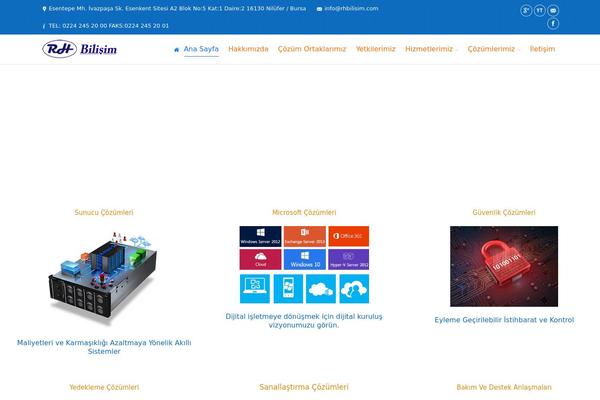
Task: Click the red padlock security image
Action: tap(504, 266)
